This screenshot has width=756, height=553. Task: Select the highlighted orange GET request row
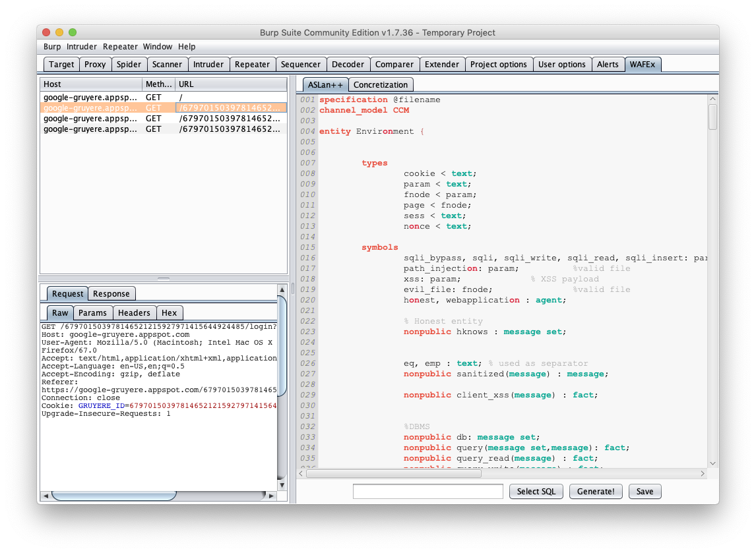[x=164, y=108]
